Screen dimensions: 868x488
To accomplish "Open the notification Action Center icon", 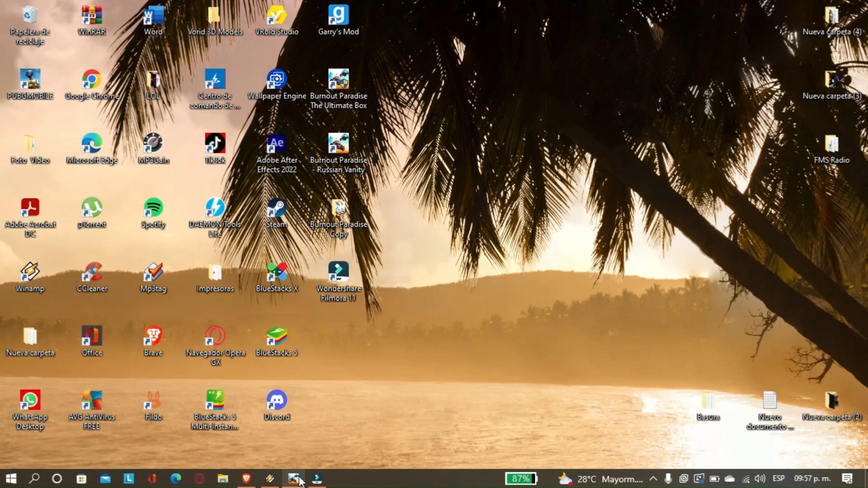I will pos(847,479).
